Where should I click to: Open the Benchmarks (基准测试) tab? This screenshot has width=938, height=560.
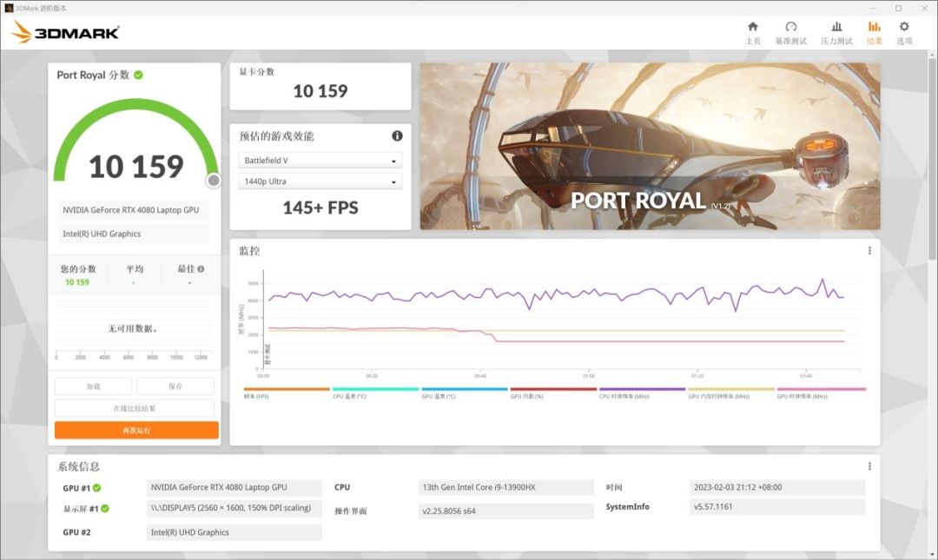[x=791, y=33]
